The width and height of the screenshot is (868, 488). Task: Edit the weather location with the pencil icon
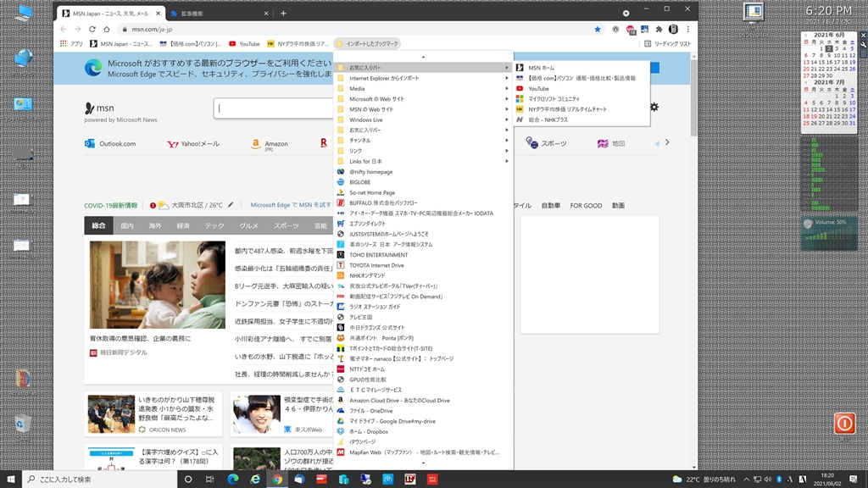tap(231, 205)
